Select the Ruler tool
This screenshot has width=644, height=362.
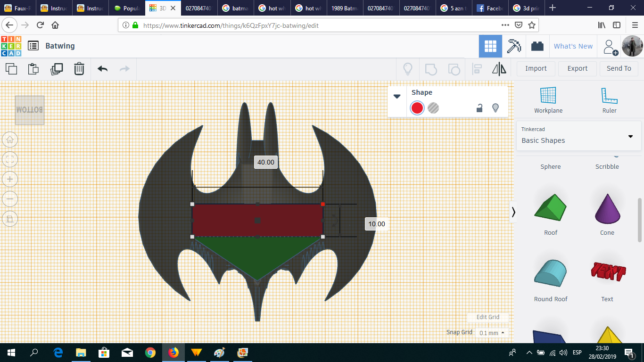609,100
